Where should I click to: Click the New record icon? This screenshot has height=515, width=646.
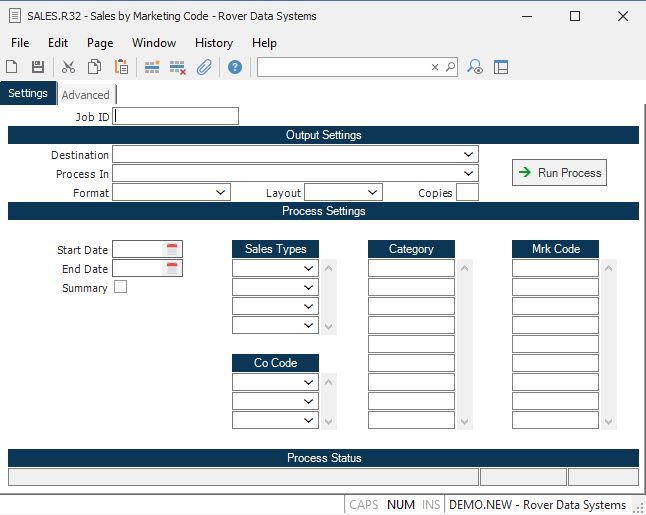click(x=12, y=67)
